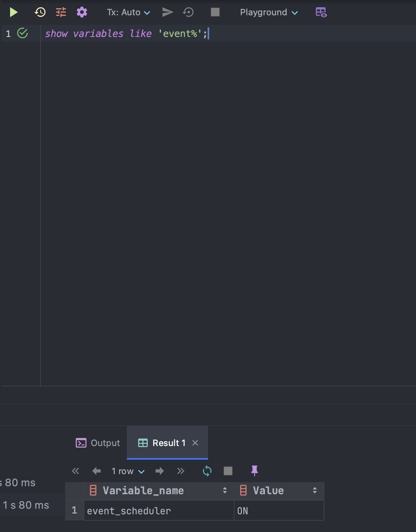Click the stop square in the top toolbar

215,12
